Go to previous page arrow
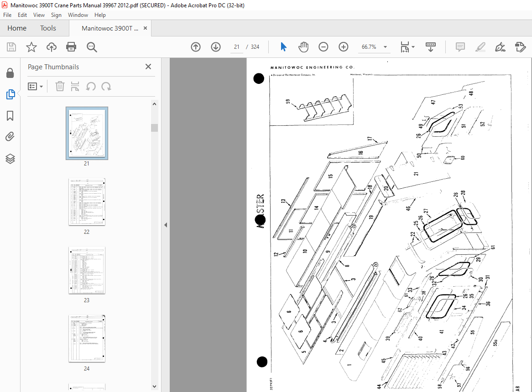 pyautogui.click(x=196, y=47)
